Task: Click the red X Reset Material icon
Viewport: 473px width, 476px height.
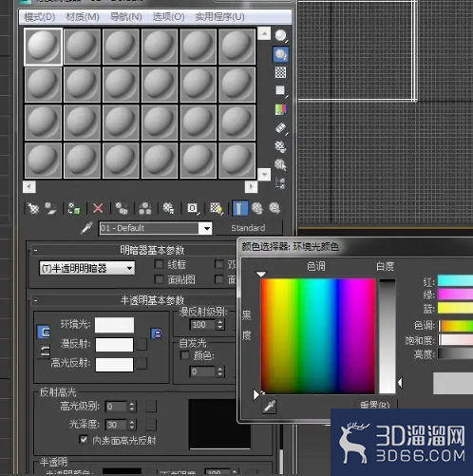Action: 98,208
